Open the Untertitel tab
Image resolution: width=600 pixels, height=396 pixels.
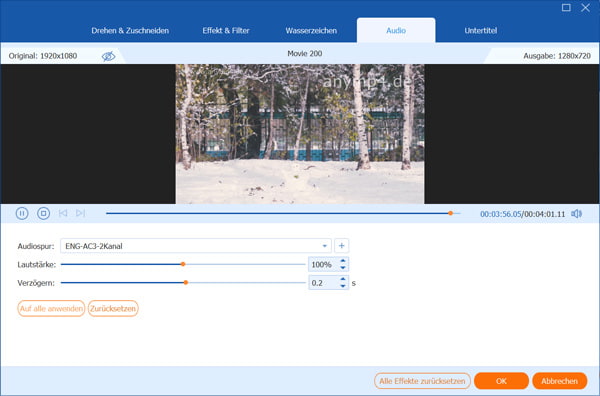pyautogui.click(x=481, y=31)
